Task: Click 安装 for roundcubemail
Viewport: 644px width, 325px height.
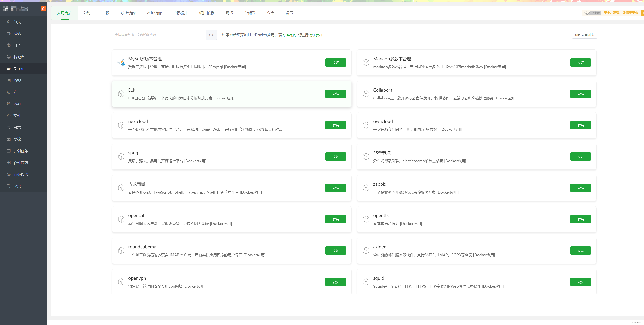Action: click(335, 251)
